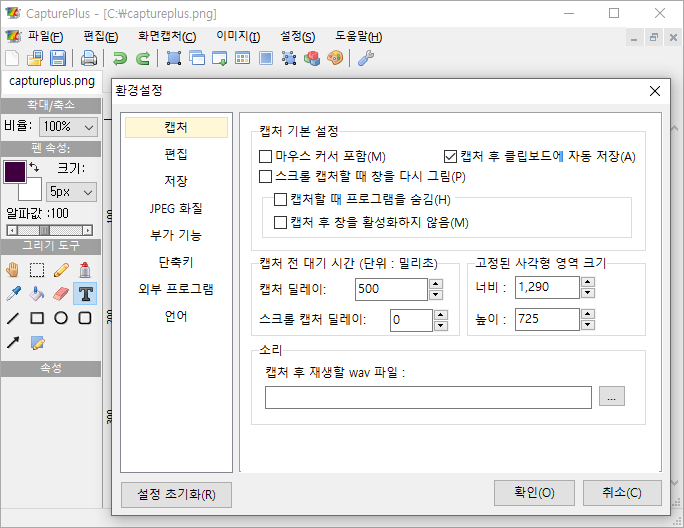The height and width of the screenshot is (528, 684).
Task: Enable 마우스 커서 포함(M) checkbox
Action: pos(266,157)
